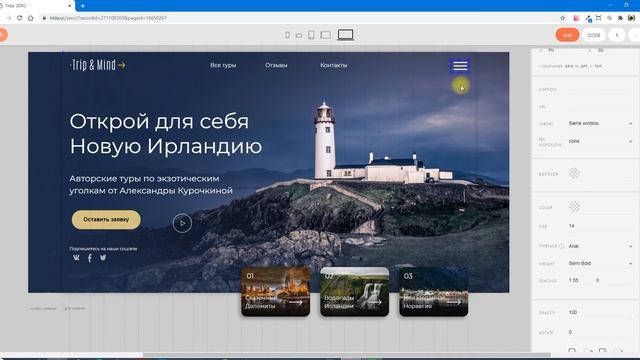The height and width of the screenshot is (360, 640).
Task: Click the 'Оставить заявку' yellow button
Action: pyautogui.click(x=106, y=220)
